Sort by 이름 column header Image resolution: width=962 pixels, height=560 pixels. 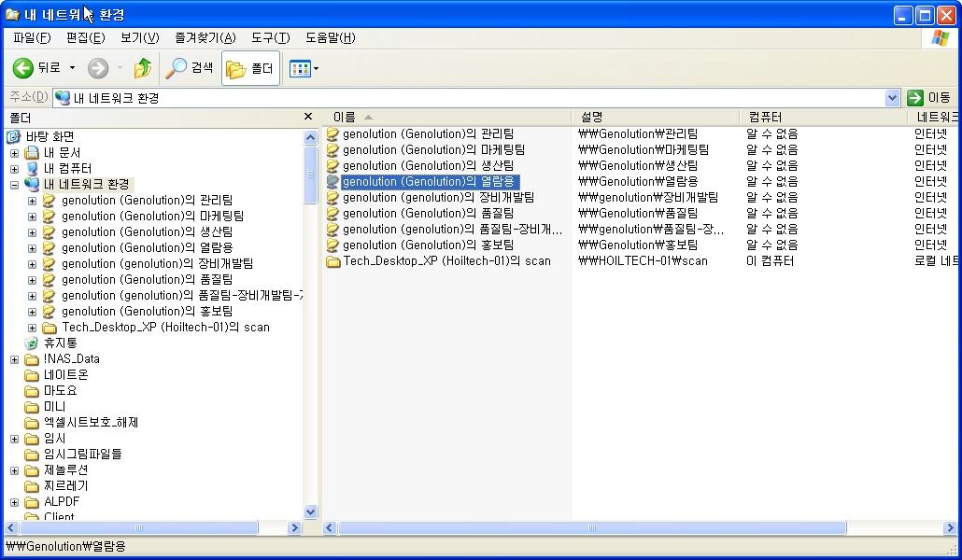[446, 117]
